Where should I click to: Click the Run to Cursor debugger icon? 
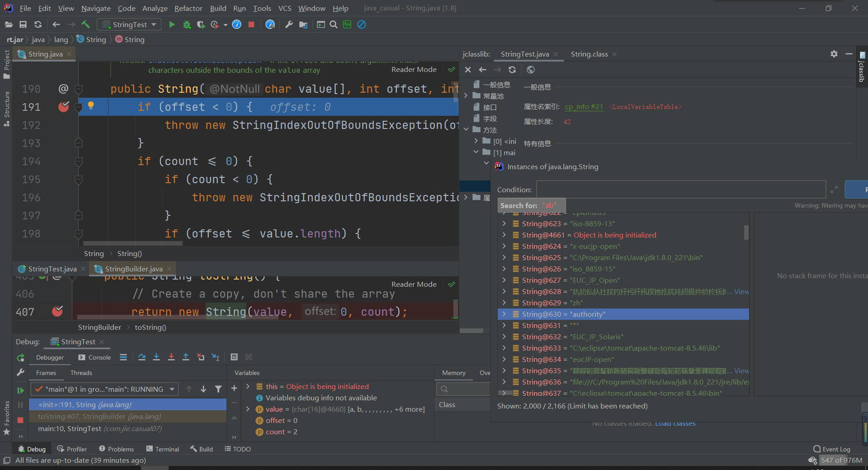coord(216,357)
